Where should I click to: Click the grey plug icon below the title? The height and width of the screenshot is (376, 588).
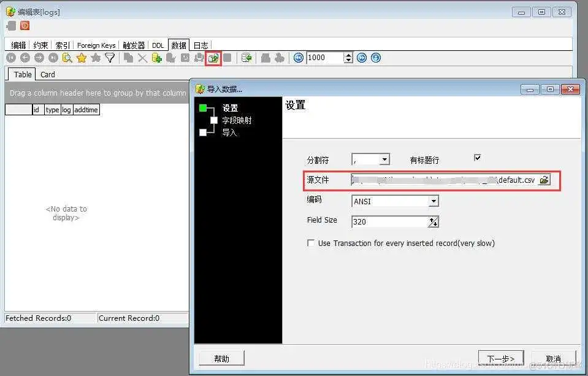pos(12,26)
